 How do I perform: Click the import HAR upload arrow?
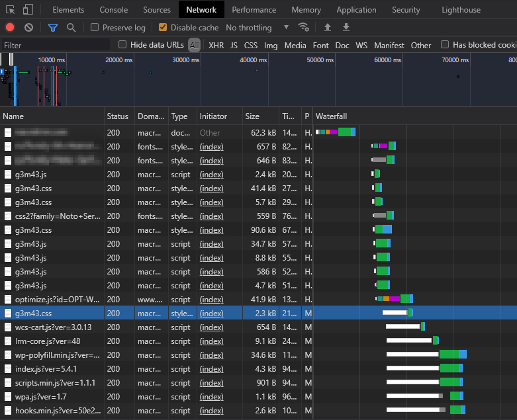[327, 28]
